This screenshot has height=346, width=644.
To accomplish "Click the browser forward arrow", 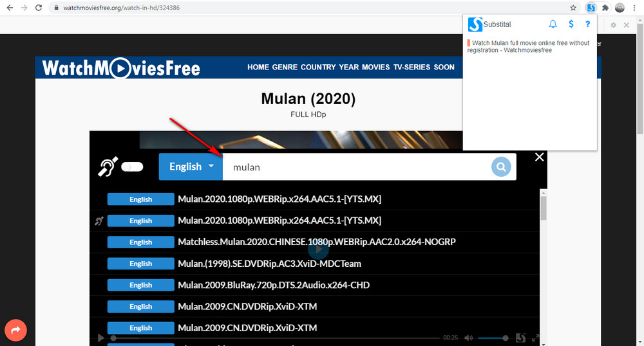I will (x=24, y=8).
